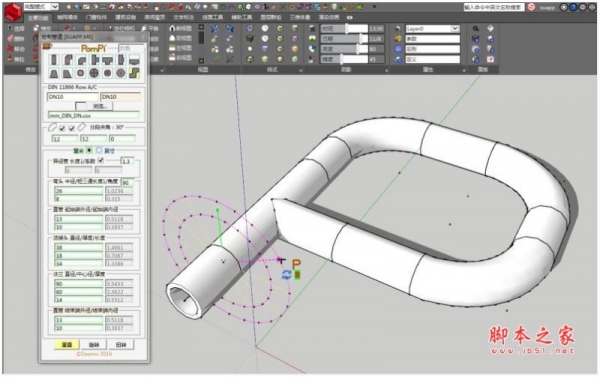Switch to 前视图 front view

click(180, 28)
